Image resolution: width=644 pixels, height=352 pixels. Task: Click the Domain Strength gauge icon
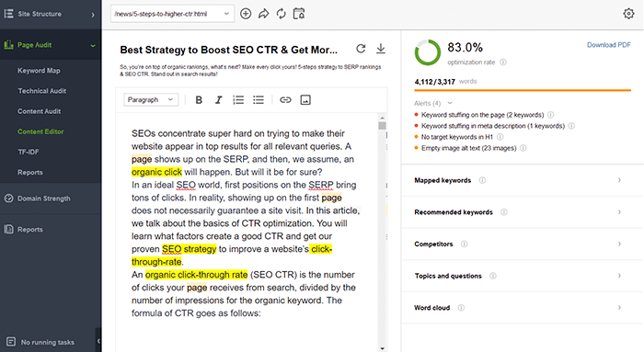pyautogui.click(x=8, y=199)
